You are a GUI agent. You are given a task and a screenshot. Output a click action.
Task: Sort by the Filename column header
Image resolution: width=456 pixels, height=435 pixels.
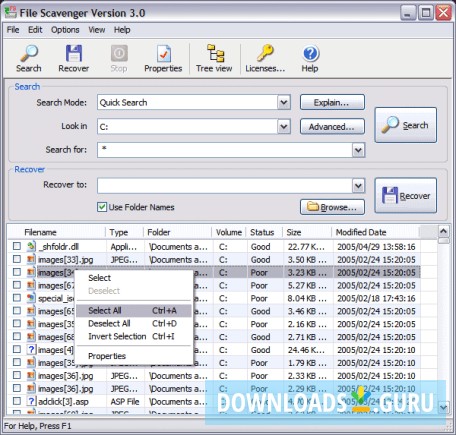(56, 232)
